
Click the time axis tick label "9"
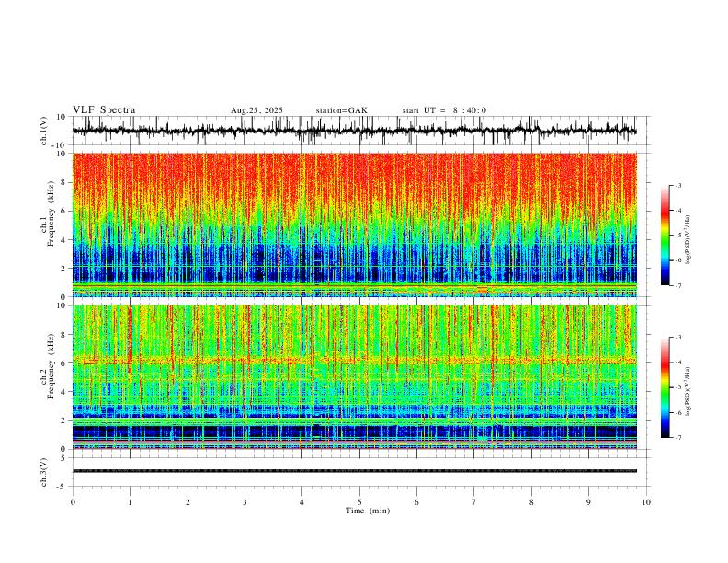tap(588, 502)
